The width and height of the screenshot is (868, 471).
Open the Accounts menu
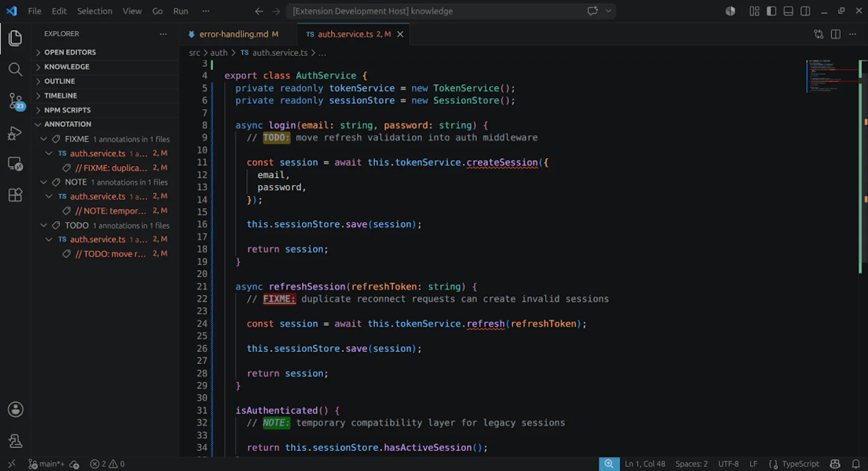15,410
